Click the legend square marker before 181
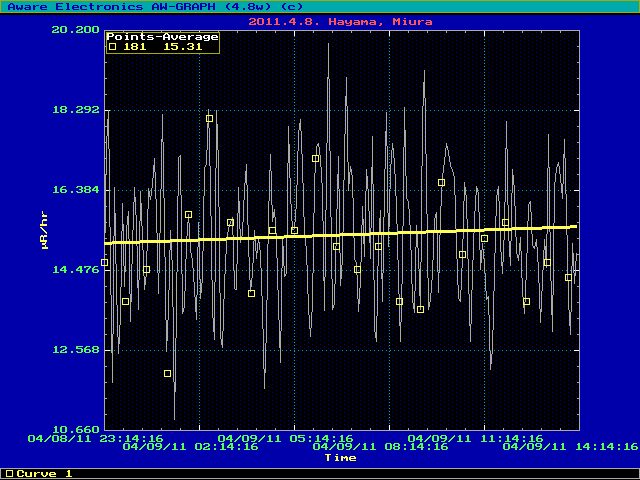This screenshot has height=480, width=640. pos(113,46)
